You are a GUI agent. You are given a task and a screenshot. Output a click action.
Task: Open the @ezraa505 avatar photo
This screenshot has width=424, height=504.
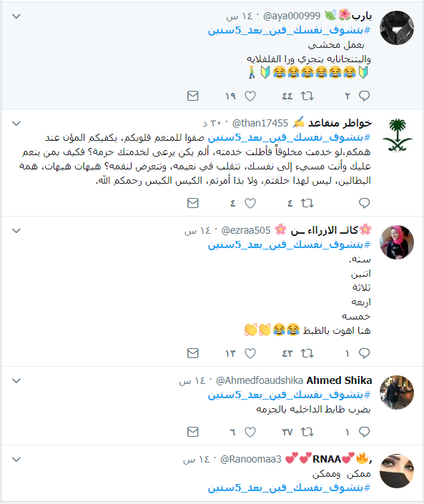[x=397, y=242]
